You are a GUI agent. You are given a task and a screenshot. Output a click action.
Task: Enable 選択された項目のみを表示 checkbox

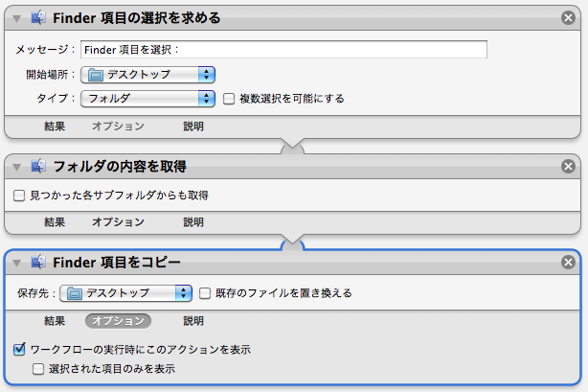click(38, 368)
